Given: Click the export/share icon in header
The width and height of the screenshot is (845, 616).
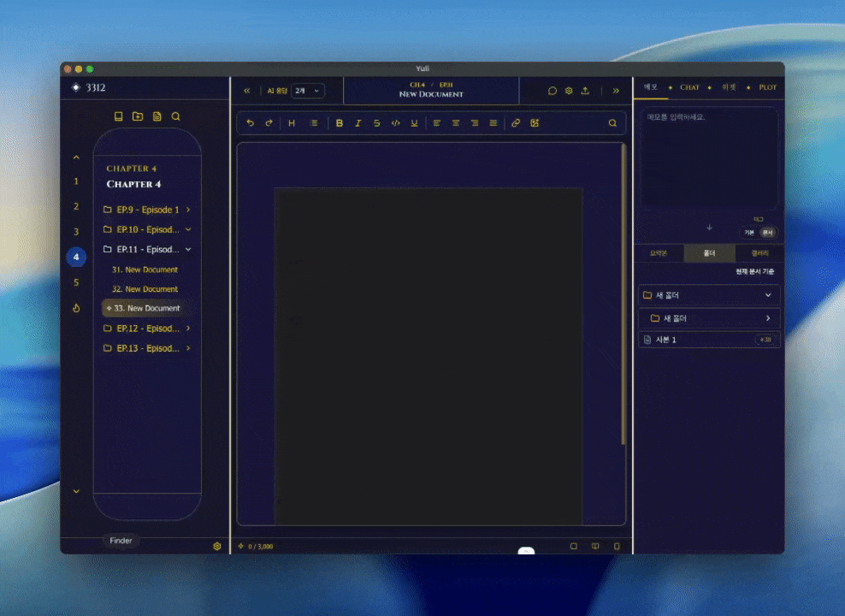Looking at the screenshot, I should pyautogui.click(x=585, y=91).
